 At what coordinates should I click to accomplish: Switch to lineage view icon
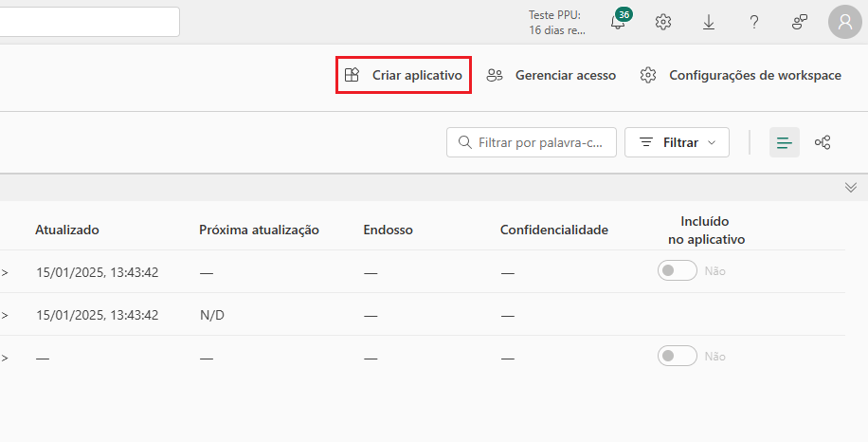823,142
